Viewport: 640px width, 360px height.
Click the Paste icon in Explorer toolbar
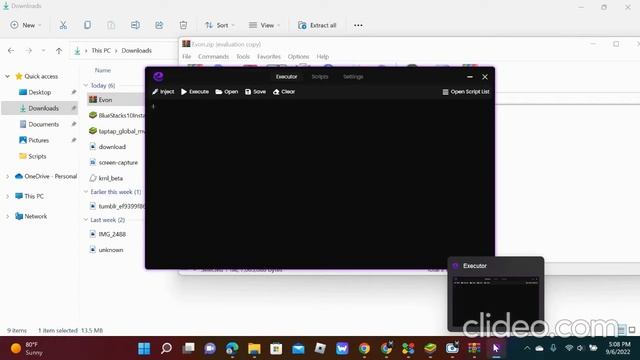[111, 25]
